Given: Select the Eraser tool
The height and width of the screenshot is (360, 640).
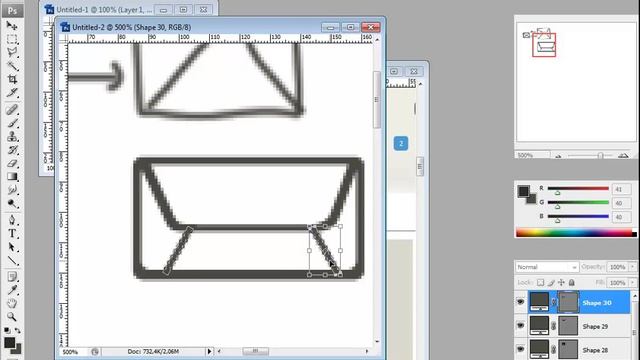Looking at the screenshot, I should coord(12,163).
